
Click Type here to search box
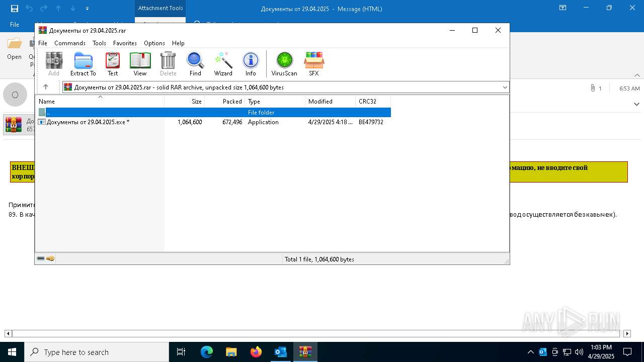tap(97, 352)
